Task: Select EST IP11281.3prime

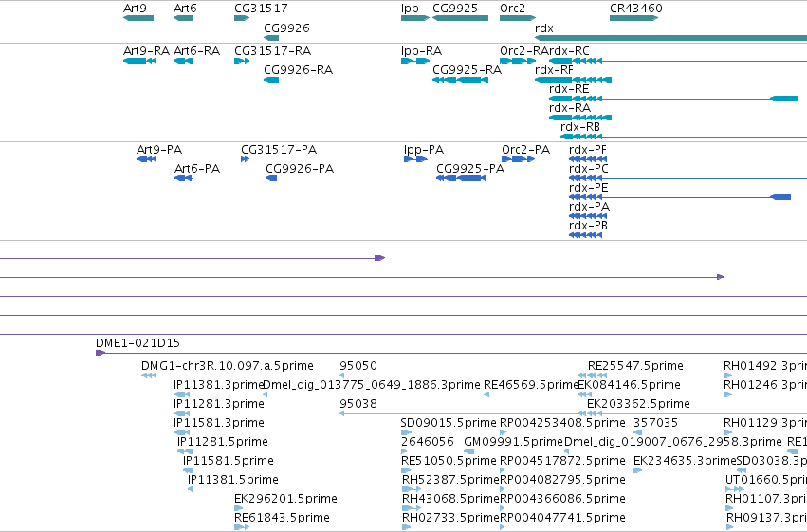Action: click(182, 413)
